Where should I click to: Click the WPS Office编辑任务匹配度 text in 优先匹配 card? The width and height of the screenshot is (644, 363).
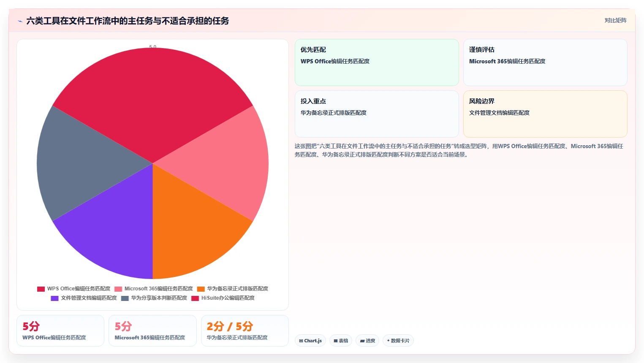(335, 61)
